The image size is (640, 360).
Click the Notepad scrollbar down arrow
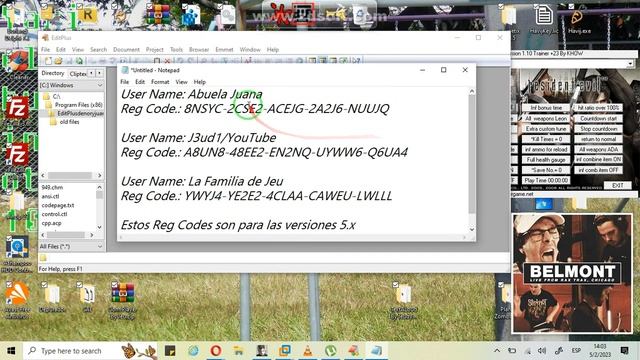472,229
